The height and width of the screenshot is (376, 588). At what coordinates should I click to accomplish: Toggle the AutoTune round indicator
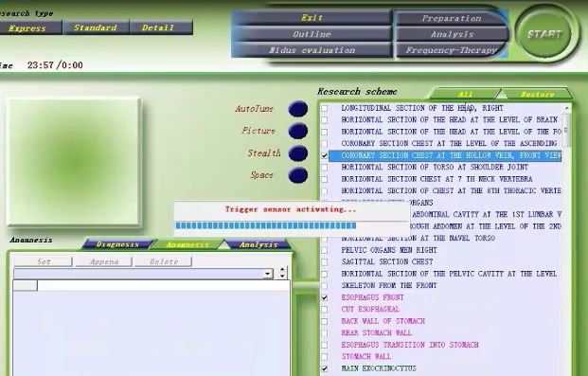(x=298, y=109)
